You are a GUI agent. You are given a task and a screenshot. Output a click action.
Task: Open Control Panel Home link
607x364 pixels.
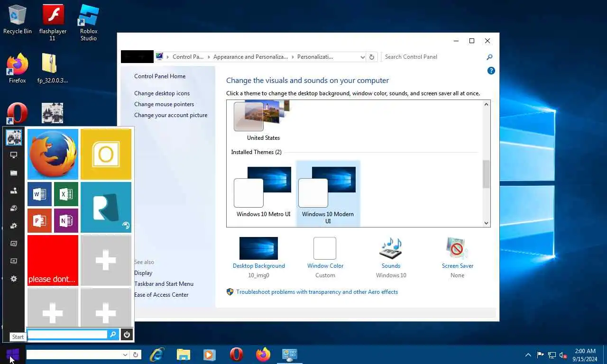tap(160, 76)
